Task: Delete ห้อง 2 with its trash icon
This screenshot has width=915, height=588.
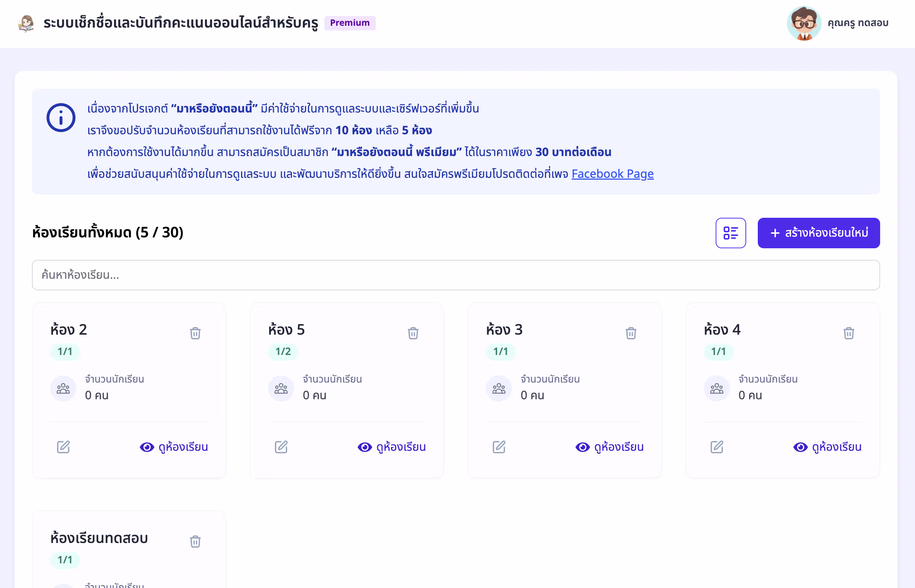Action: coord(195,333)
